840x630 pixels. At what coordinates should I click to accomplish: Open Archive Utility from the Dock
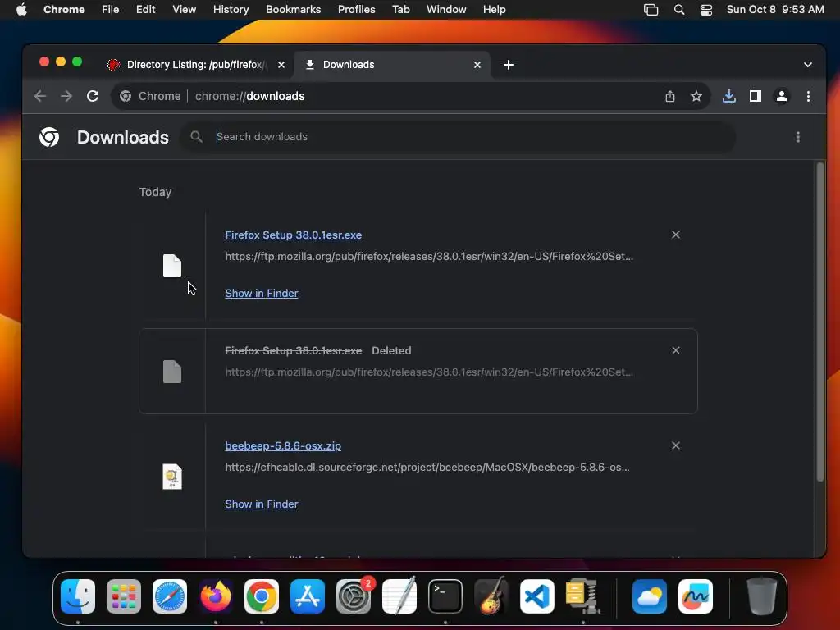583,596
